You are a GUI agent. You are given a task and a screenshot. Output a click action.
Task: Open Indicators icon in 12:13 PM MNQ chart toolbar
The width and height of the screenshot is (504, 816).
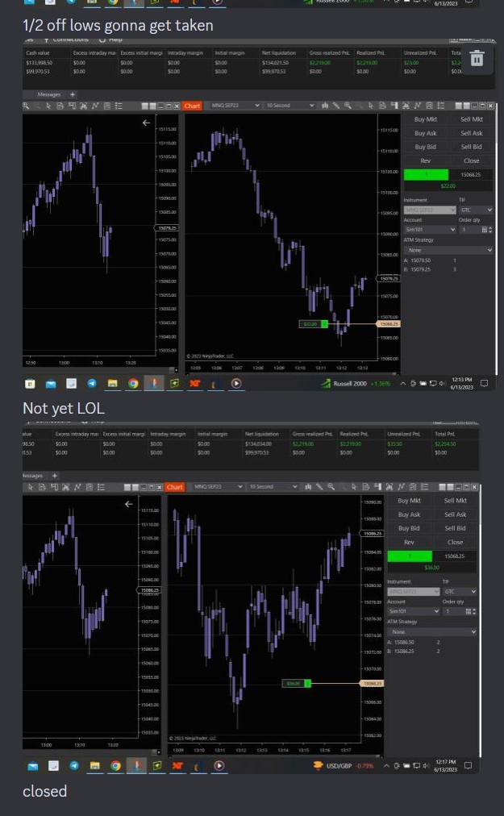pyautogui.click(x=418, y=106)
